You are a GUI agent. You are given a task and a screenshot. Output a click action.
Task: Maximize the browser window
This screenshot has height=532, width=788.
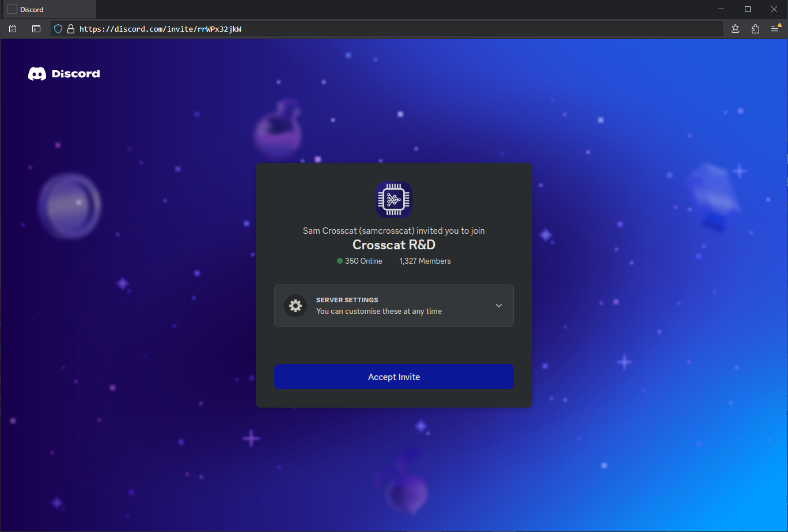[748, 9]
